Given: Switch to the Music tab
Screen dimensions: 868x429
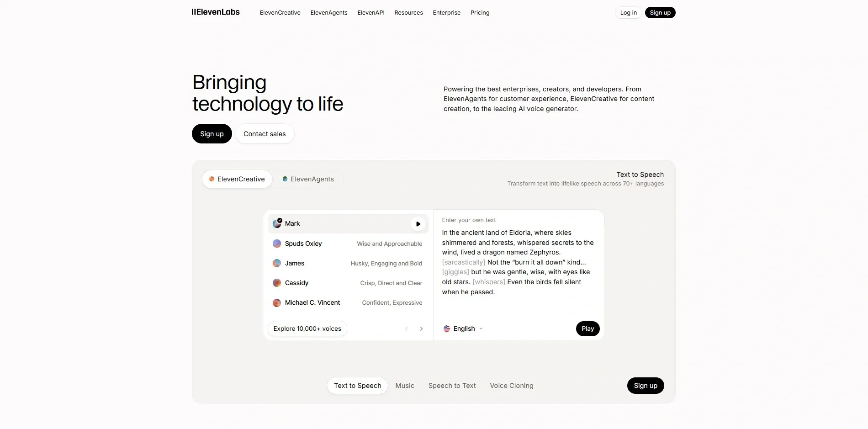Looking at the screenshot, I should (405, 386).
